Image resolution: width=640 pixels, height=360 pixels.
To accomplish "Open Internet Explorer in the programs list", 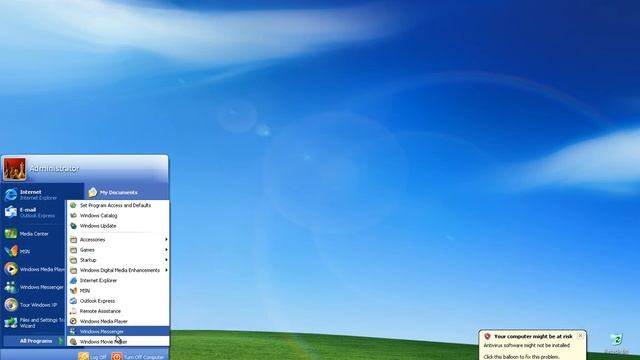I will click(x=118, y=280).
